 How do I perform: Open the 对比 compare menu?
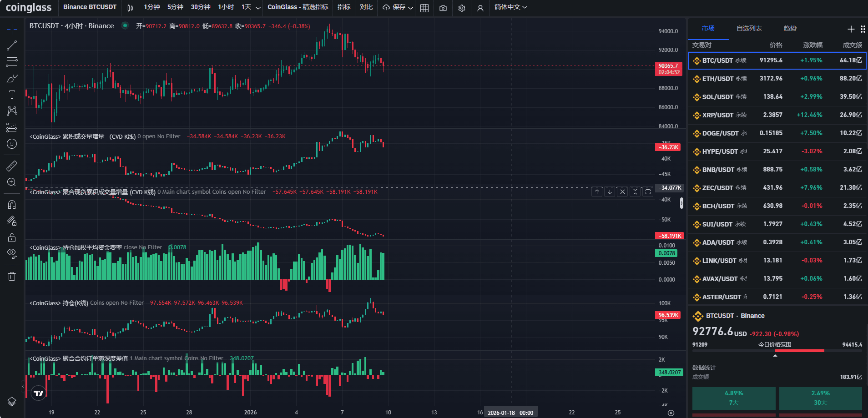point(366,8)
